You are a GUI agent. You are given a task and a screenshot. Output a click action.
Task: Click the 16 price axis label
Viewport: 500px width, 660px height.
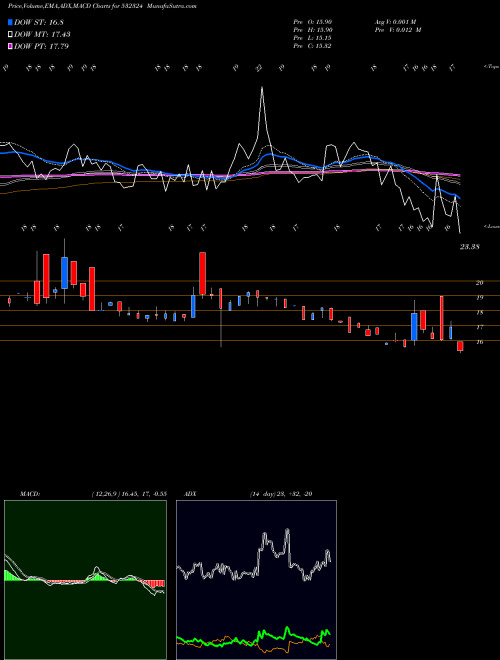click(479, 342)
